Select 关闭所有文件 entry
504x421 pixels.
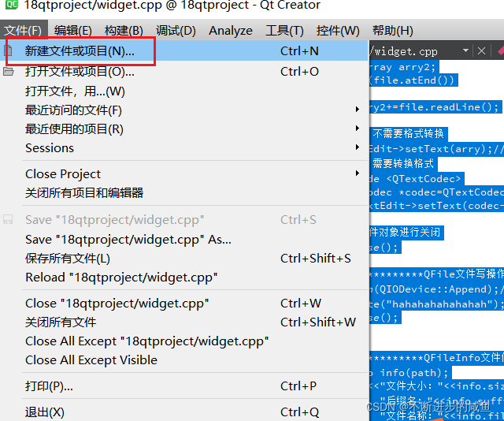[183, 322]
